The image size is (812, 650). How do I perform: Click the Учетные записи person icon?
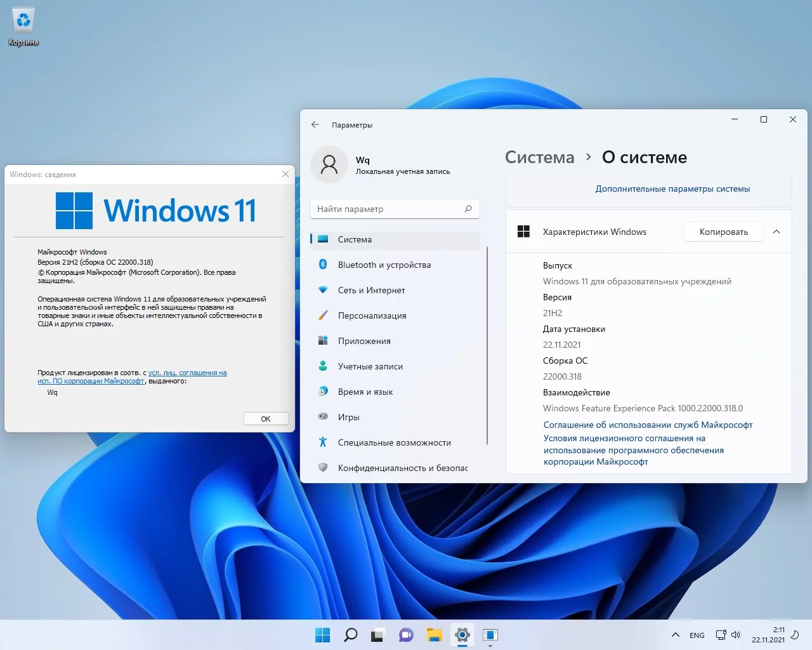(323, 366)
